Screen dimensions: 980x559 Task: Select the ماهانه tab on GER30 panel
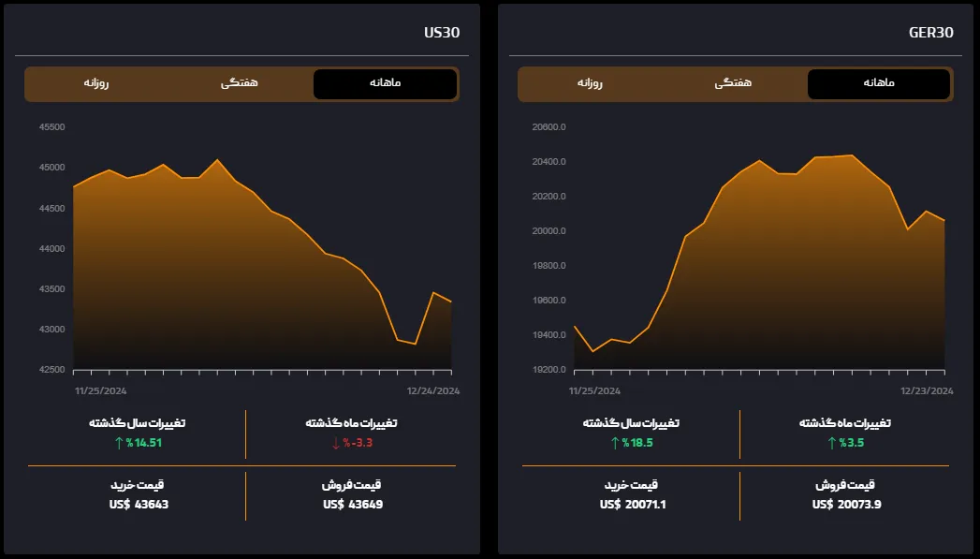[x=877, y=84]
